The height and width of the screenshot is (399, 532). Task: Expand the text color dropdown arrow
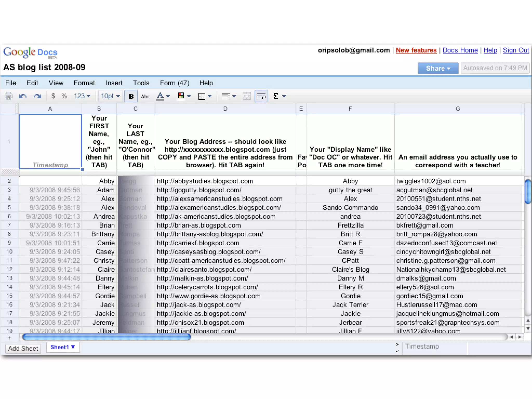click(168, 96)
